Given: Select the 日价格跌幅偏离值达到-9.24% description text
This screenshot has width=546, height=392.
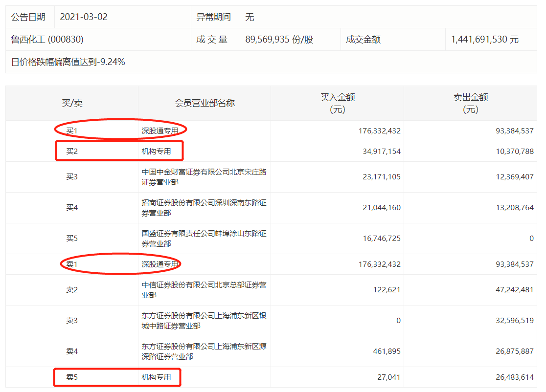Looking at the screenshot, I should coord(68,62).
